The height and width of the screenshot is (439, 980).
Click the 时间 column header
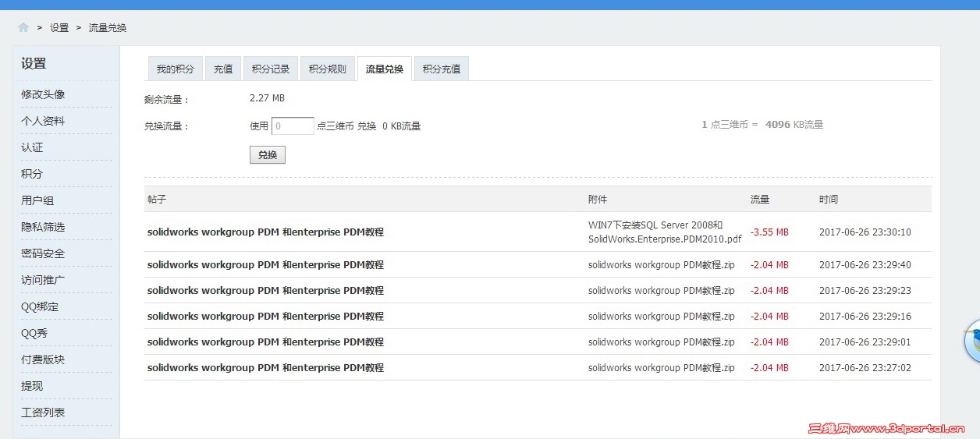click(829, 199)
